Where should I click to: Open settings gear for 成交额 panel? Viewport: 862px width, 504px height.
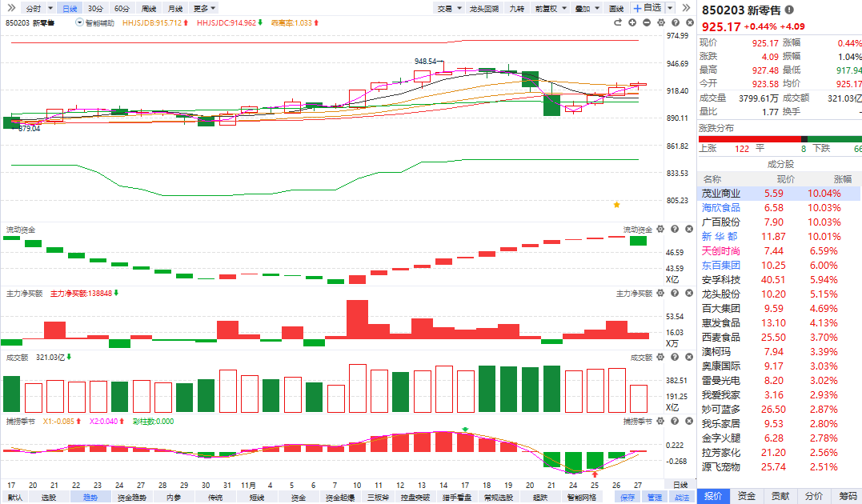[x=660, y=357]
